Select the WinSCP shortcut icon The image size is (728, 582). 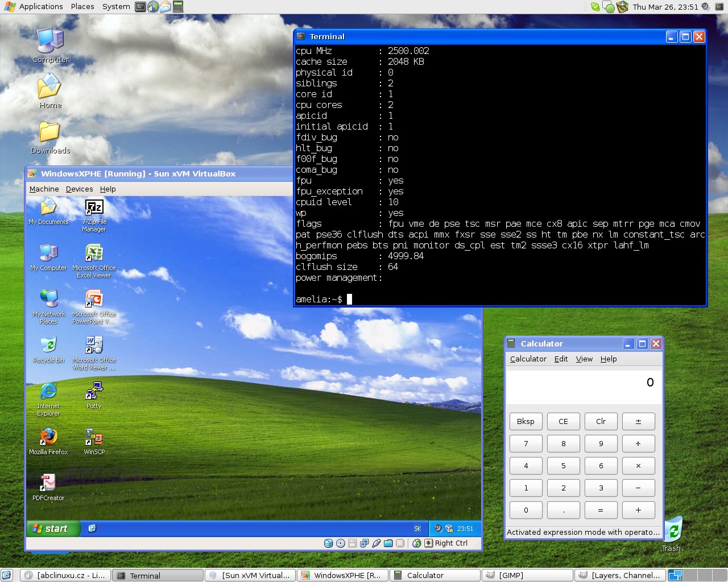[94, 442]
